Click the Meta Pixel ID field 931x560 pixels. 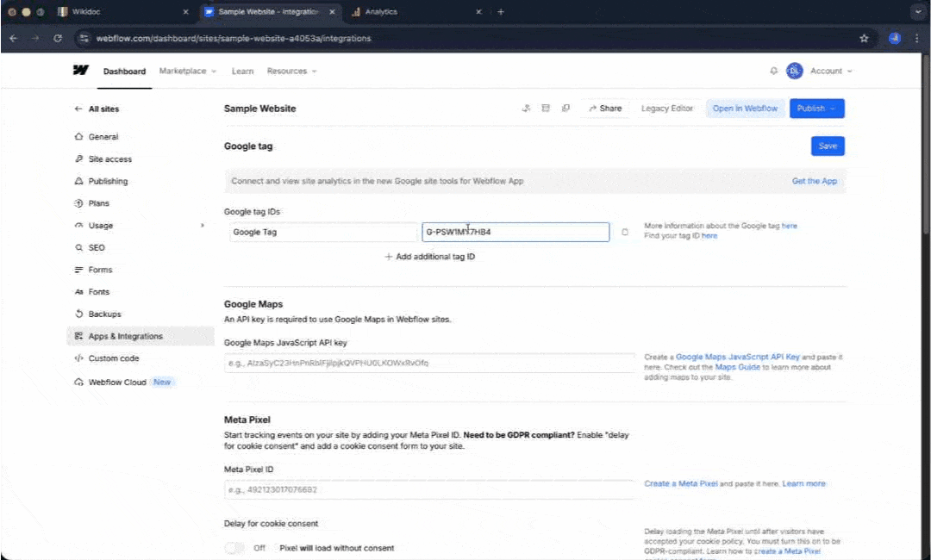pyautogui.click(x=429, y=489)
